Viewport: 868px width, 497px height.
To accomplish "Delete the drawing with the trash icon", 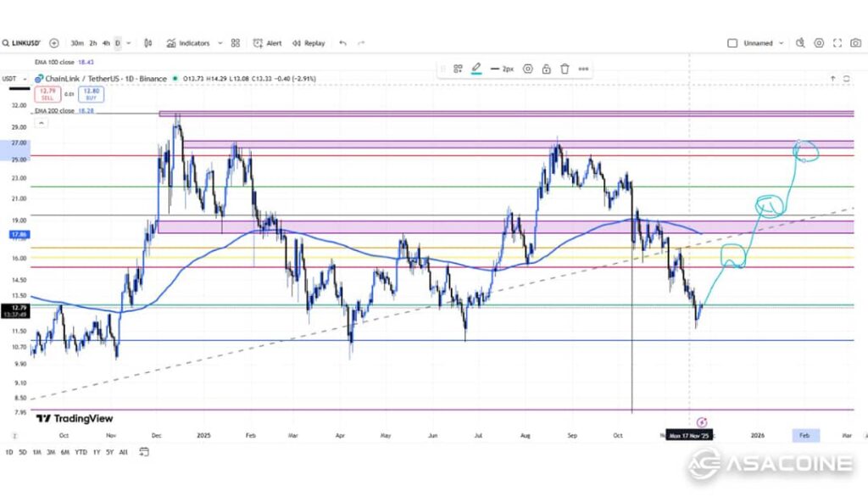I will point(565,69).
